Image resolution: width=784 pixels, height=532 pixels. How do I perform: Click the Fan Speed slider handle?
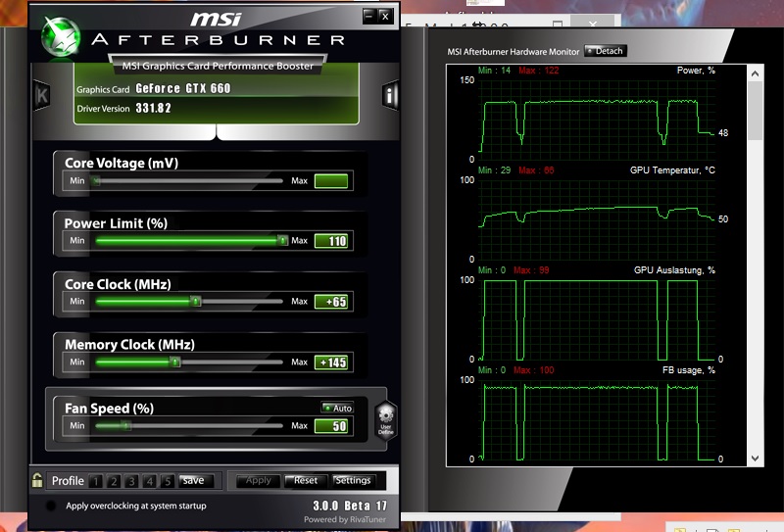[126, 426]
